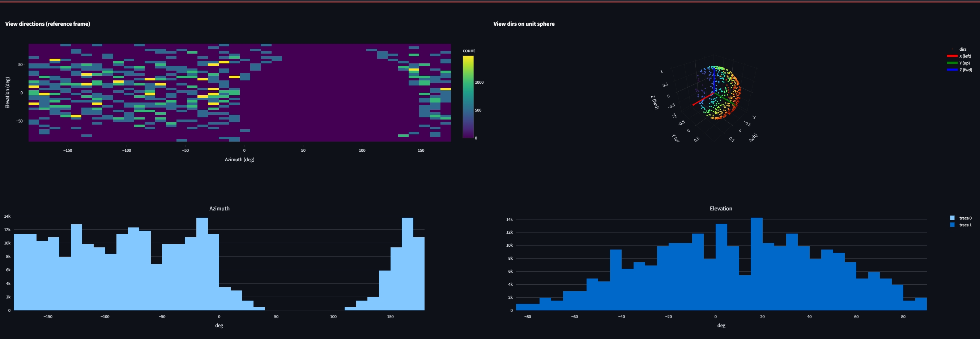Toggle the trace 1 legend label
The height and width of the screenshot is (339, 980).
[965, 225]
